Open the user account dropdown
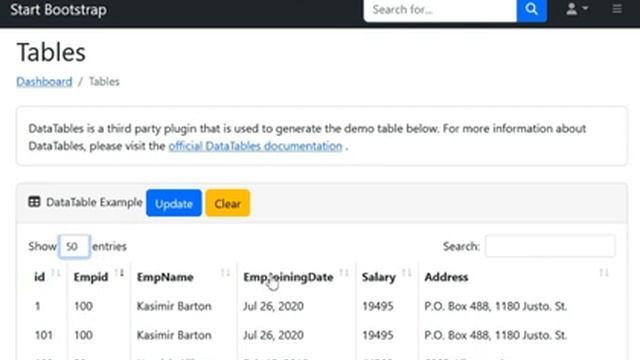The width and height of the screenshot is (640, 360). click(577, 9)
